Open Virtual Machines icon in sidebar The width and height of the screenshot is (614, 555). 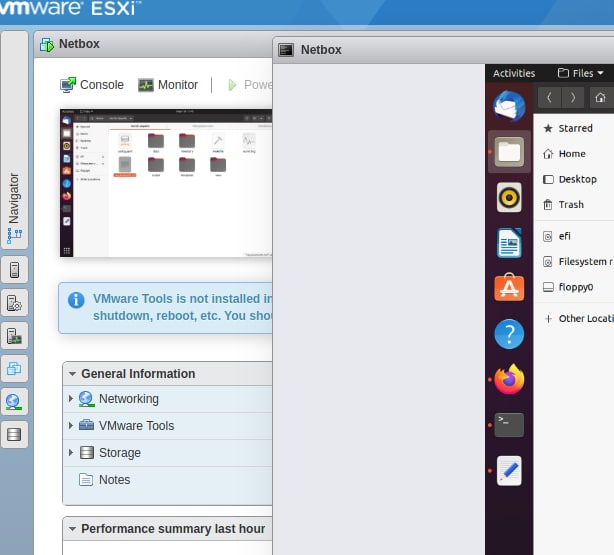click(14, 369)
